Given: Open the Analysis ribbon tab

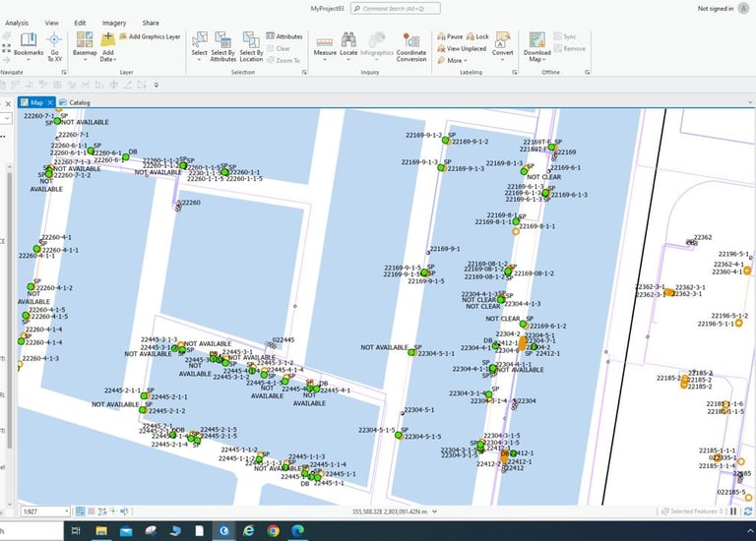Looking at the screenshot, I should pyautogui.click(x=17, y=23).
